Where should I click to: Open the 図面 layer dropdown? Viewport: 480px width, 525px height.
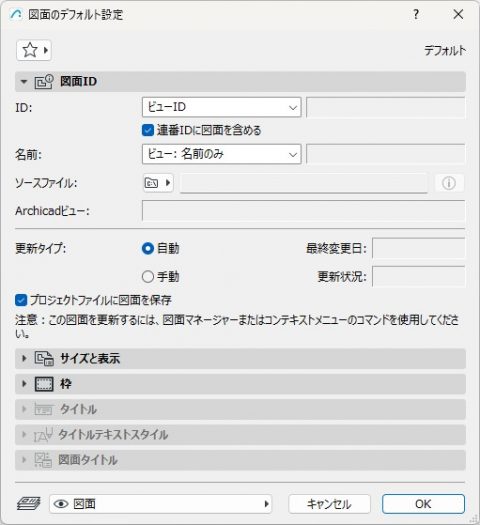(x=161, y=504)
